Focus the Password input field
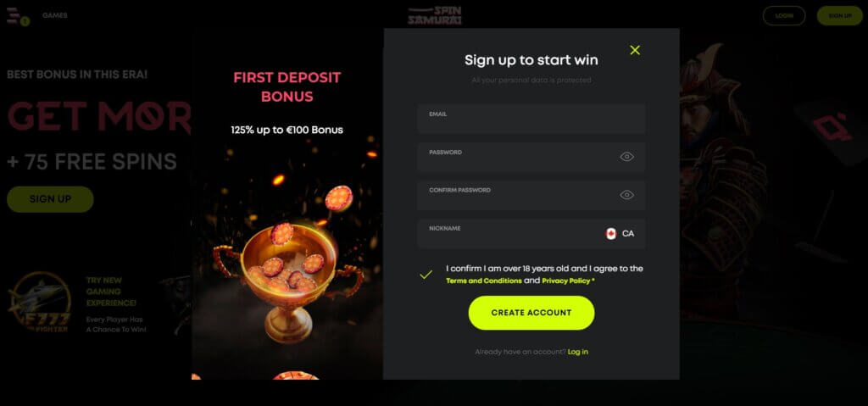The width and height of the screenshot is (868, 406). (518, 157)
